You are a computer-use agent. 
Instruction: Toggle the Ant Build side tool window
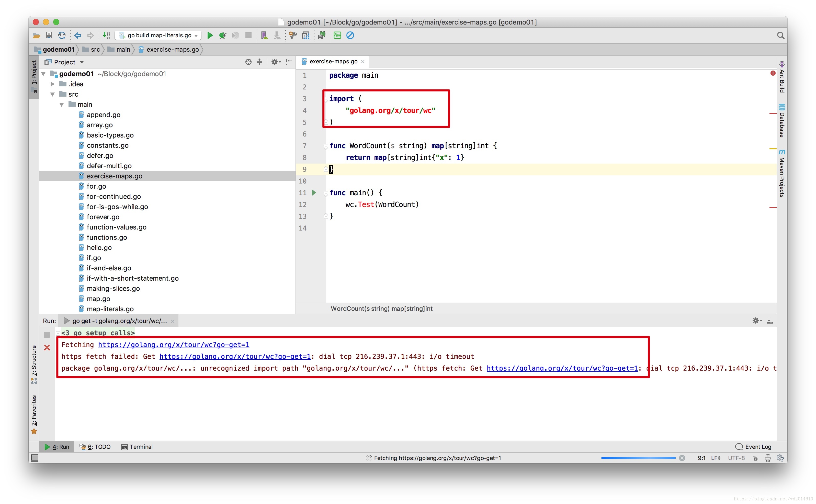click(x=782, y=77)
